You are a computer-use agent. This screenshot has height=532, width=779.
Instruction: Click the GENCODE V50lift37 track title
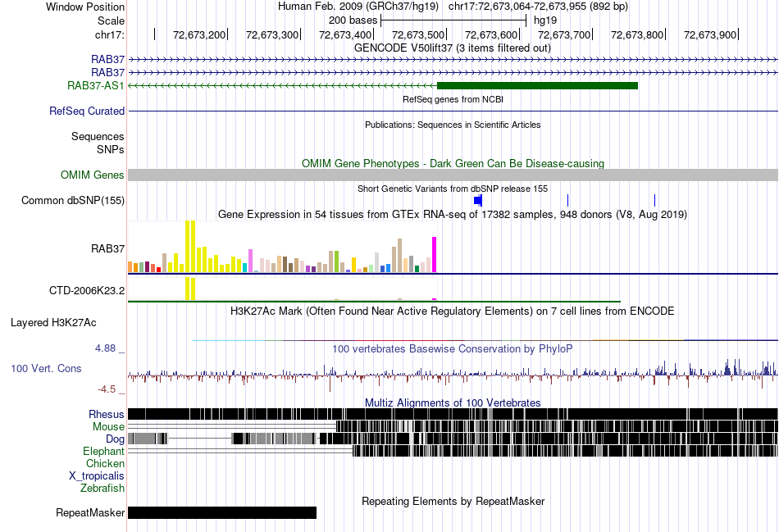[x=453, y=48]
